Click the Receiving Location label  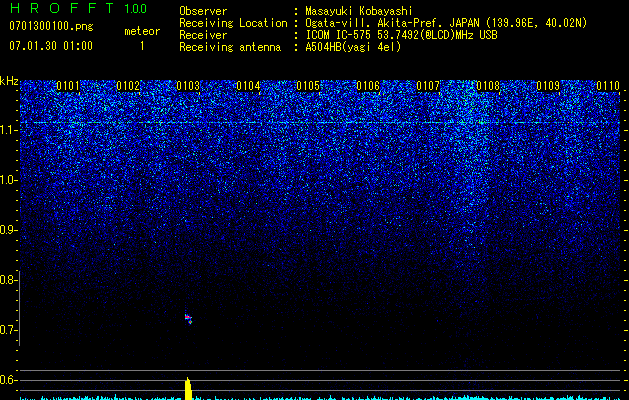pos(233,23)
